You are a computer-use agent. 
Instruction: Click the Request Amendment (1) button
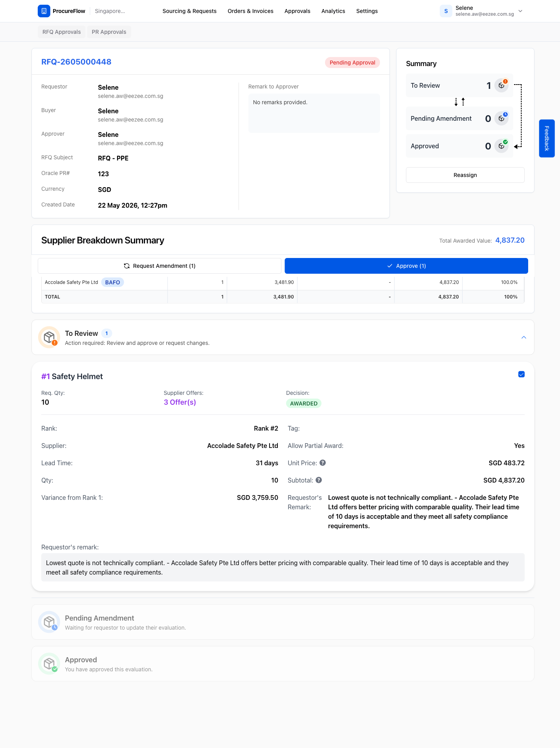(160, 266)
